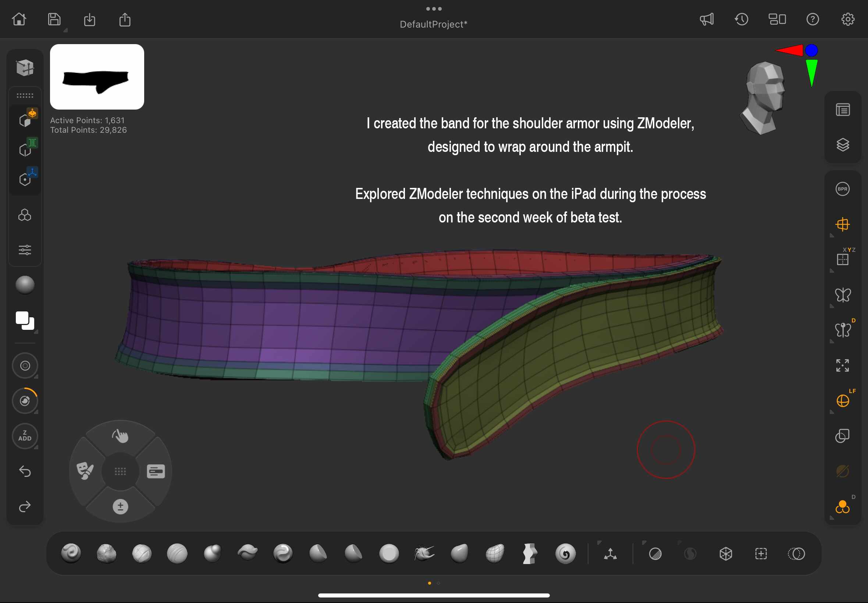
Task: Open the subtool layers stack icon
Action: point(843,145)
